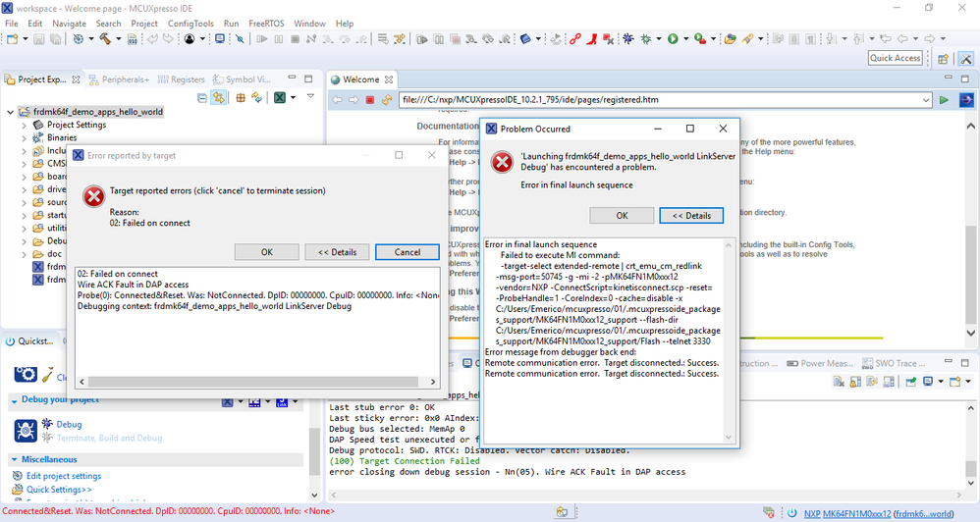Click the binary 010 file icon
This screenshot has height=522, width=980.
(133, 38)
